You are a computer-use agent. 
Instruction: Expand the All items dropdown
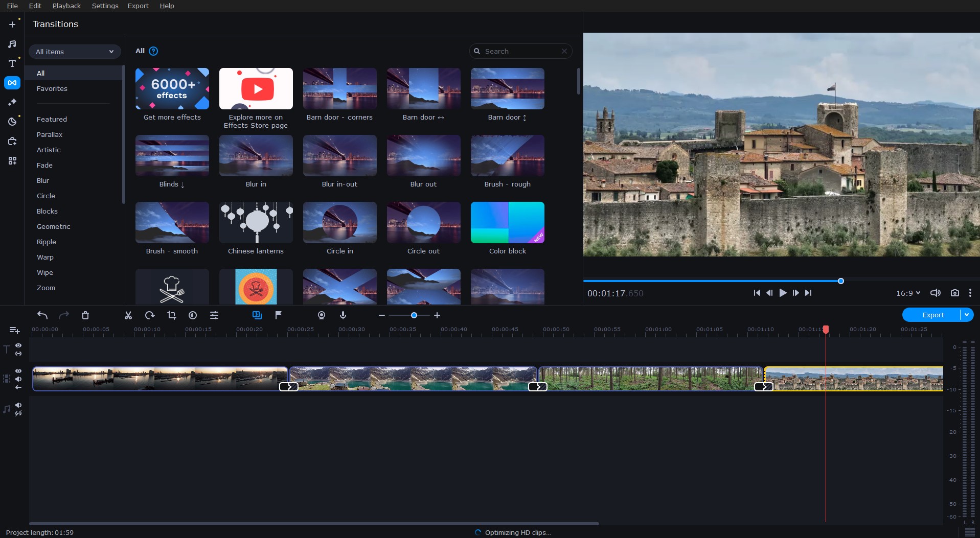coord(75,52)
